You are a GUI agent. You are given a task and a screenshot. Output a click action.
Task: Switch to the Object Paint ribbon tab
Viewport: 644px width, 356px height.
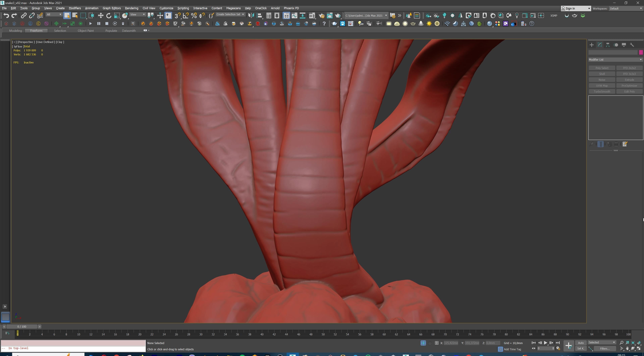86,31
